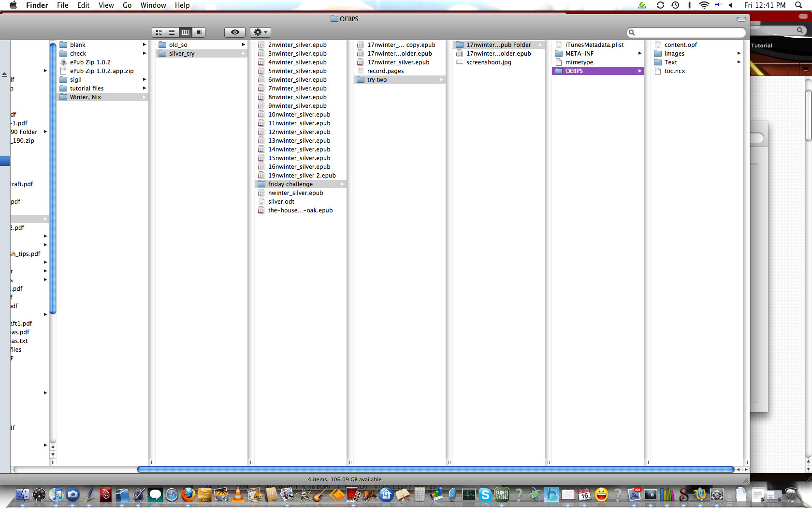Click the volume speaker icon
The image size is (812, 508).
pos(731,5)
